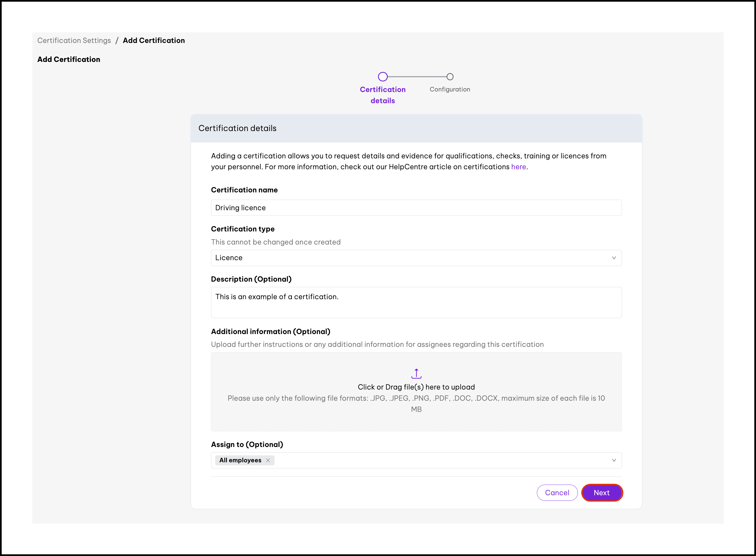Select the Configuration step

tap(450, 89)
